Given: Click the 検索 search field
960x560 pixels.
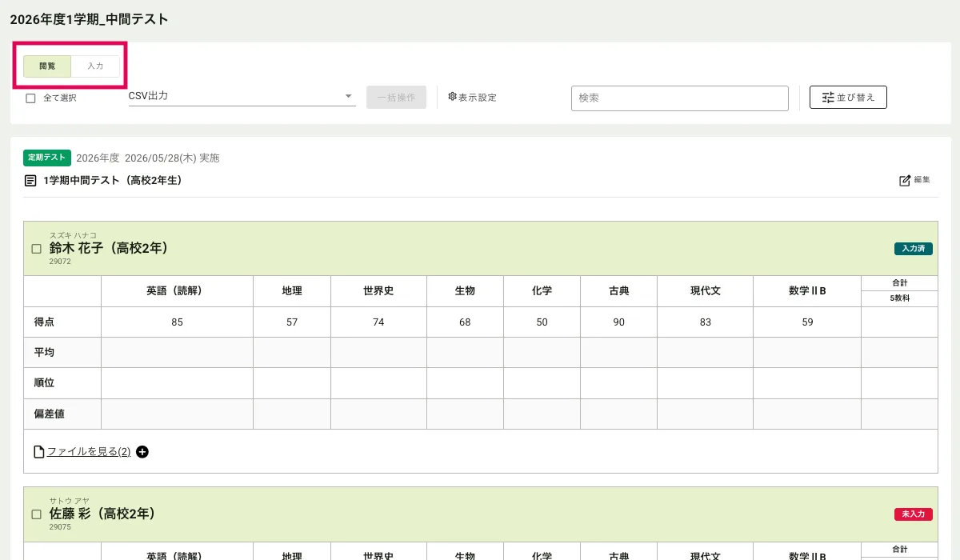Looking at the screenshot, I should pos(679,98).
